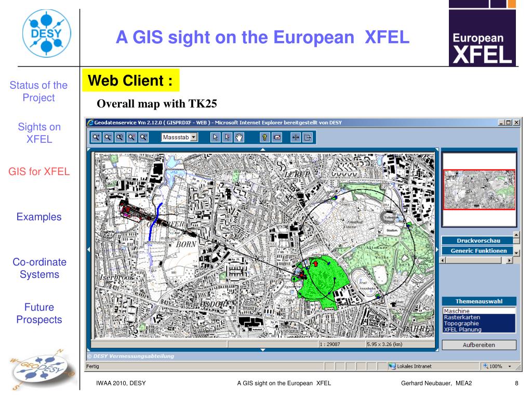Screen dimensions: 532x399
Task: Click the exit/export arrow toolbar icon
Action: pyautogui.click(x=308, y=137)
